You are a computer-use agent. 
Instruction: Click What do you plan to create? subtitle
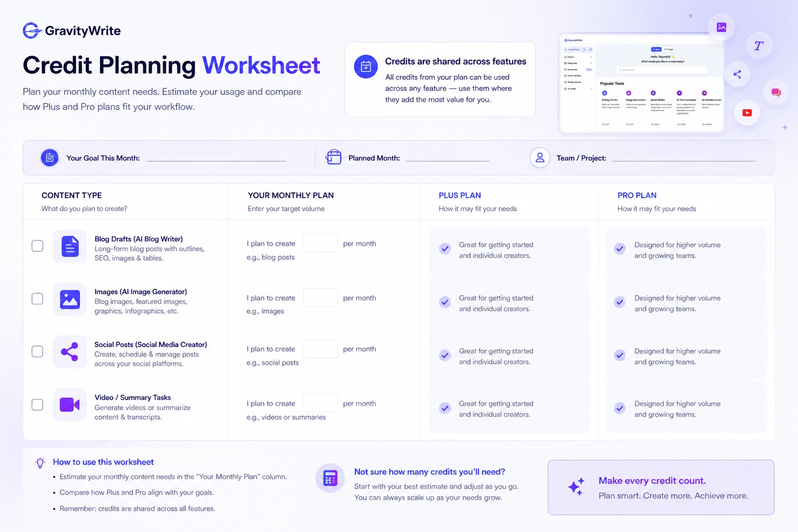pyautogui.click(x=84, y=209)
